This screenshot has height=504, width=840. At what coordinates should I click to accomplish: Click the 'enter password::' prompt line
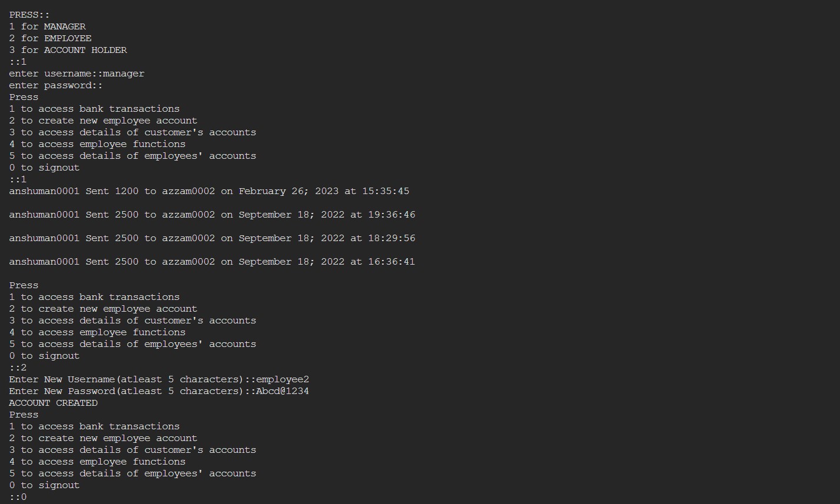[56, 85]
